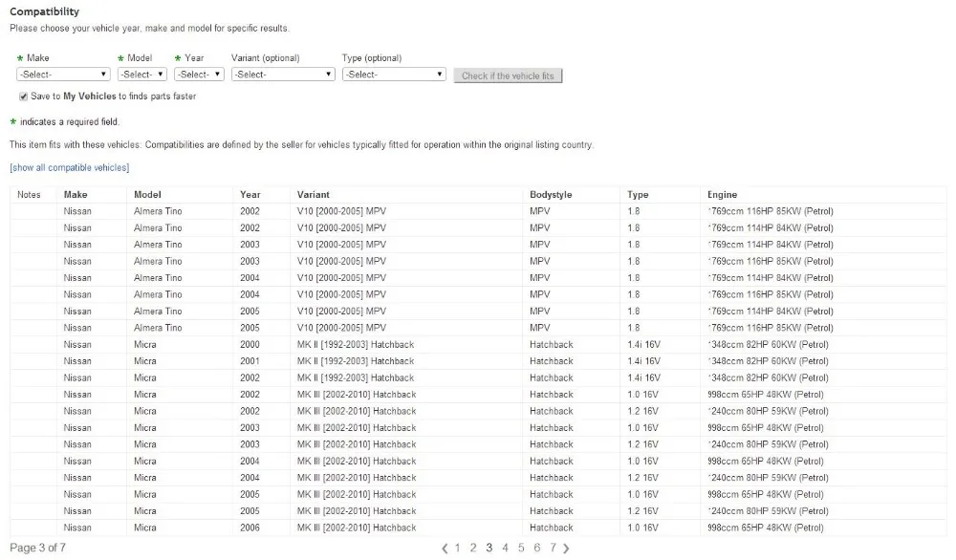Click the Year column header
The height and width of the screenshot is (560, 956).
[250, 194]
